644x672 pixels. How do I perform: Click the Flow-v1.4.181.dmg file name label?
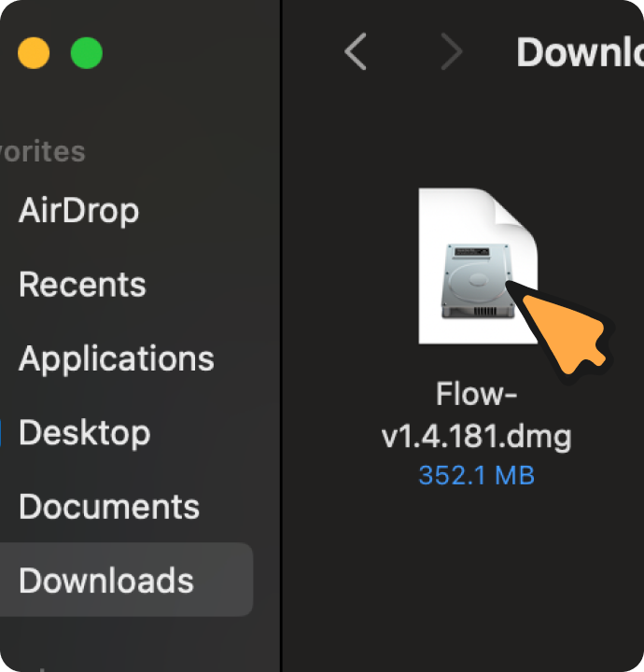(x=476, y=414)
